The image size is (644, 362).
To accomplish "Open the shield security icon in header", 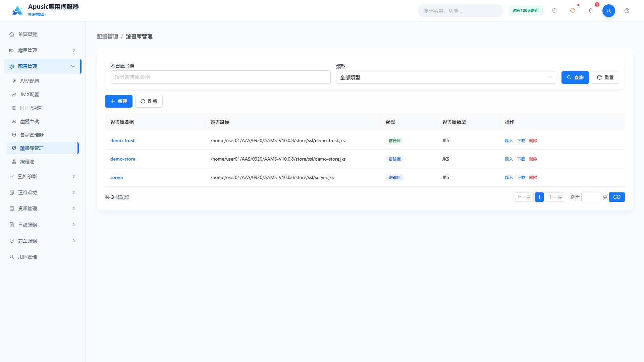I will (x=554, y=11).
